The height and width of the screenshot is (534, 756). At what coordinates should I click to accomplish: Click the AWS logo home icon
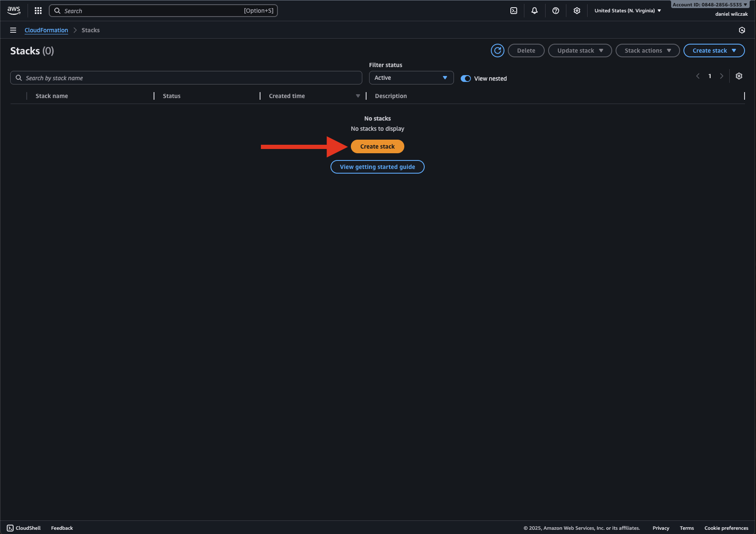pyautogui.click(x=14, y=11)
